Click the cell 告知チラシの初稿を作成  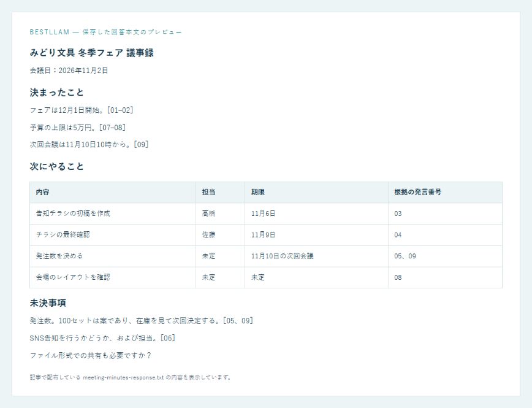click(113, 214)
